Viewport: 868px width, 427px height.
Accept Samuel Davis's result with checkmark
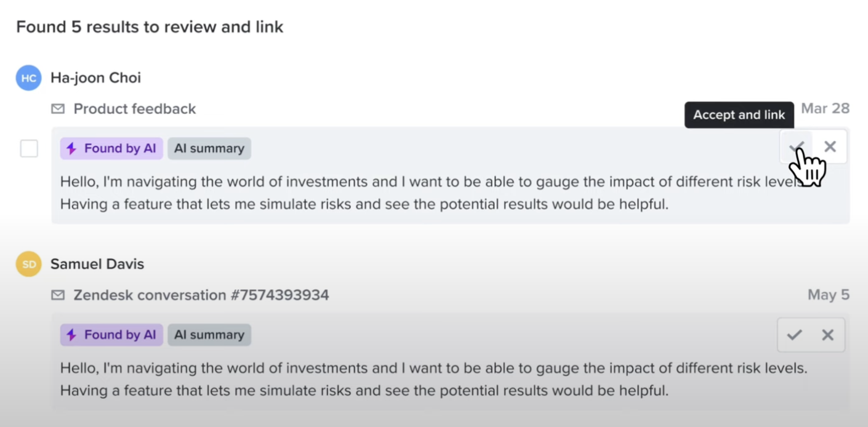(794, 335)
